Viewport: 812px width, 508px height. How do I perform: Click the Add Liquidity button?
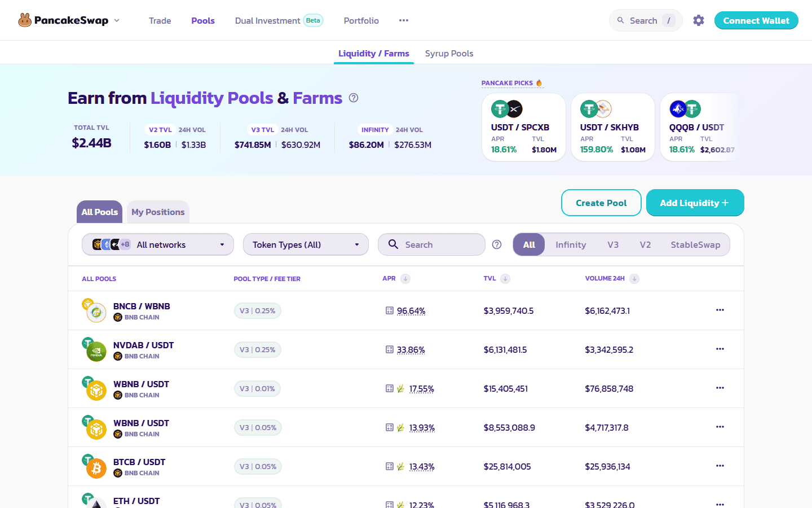[695, 203]
